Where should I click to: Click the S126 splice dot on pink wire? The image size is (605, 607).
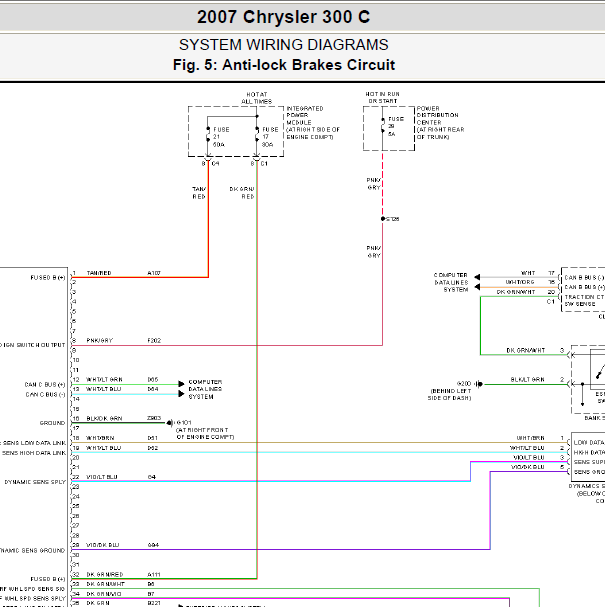pos(383,219)
